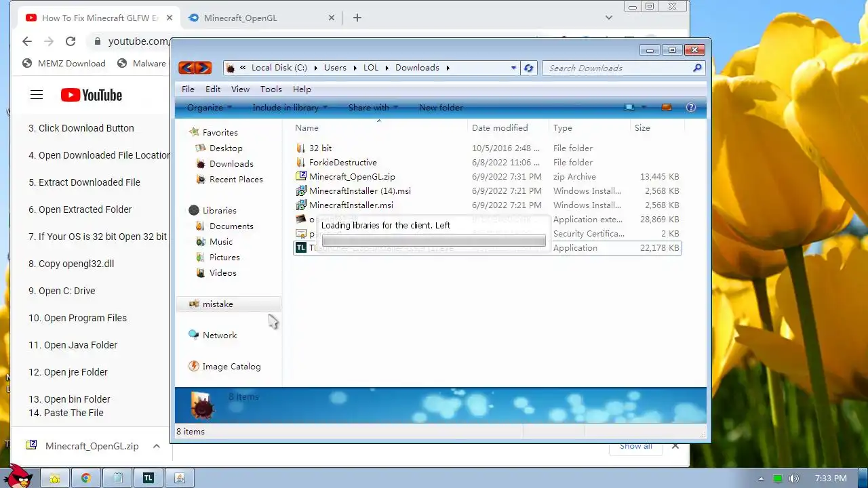Open the Windows Start angry bird button

tap(18, 476)
